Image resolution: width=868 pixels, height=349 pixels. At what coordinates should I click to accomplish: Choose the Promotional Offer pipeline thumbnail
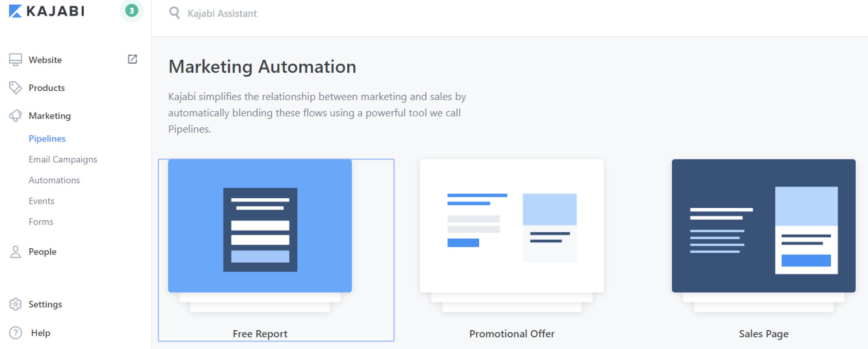point(512,226)
